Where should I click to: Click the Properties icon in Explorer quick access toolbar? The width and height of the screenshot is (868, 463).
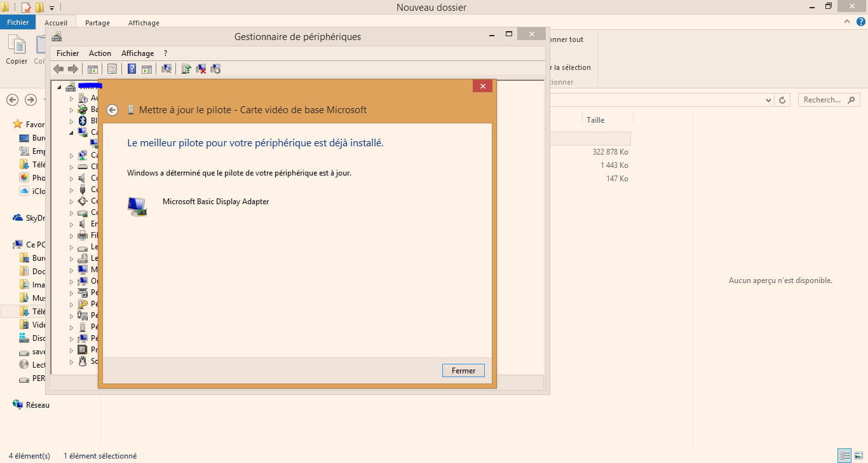pos(26,8)
